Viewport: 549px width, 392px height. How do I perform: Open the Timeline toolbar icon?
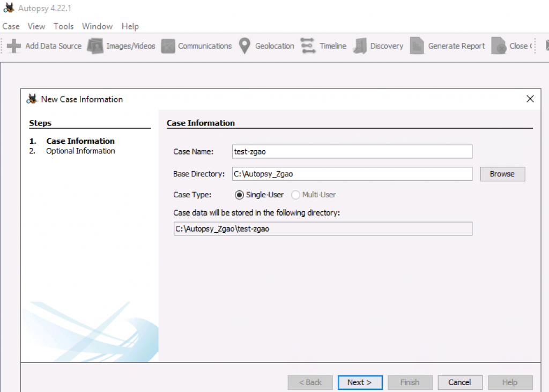click(x=308, y=46)
